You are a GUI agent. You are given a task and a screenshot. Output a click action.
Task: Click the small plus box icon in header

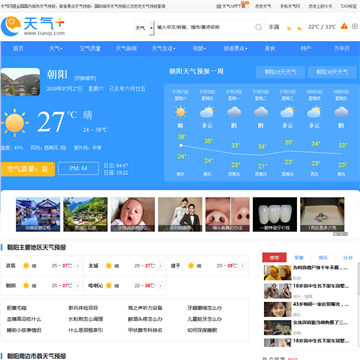tap(355, 26)
